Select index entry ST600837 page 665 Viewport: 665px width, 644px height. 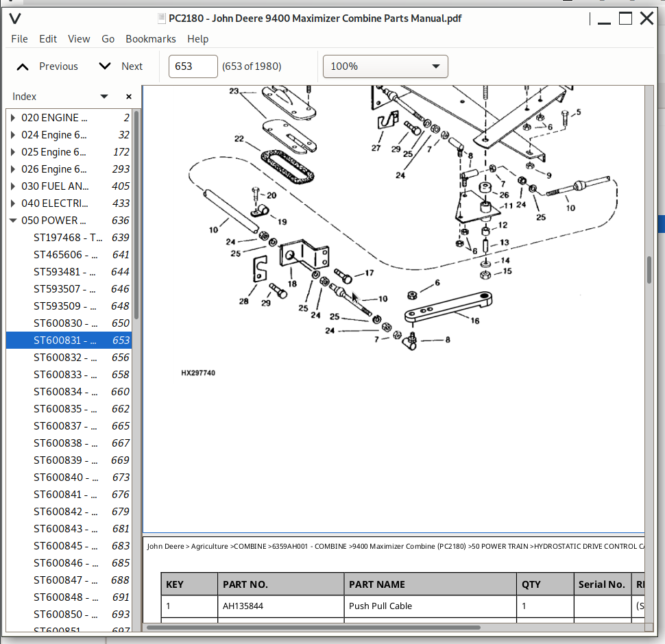(69, 426)
